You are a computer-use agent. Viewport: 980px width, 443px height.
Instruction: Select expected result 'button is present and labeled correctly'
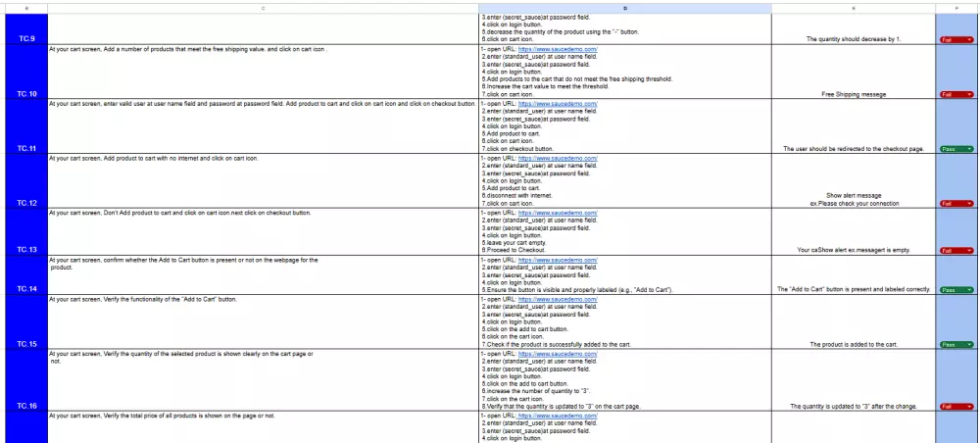coord(854,275)
